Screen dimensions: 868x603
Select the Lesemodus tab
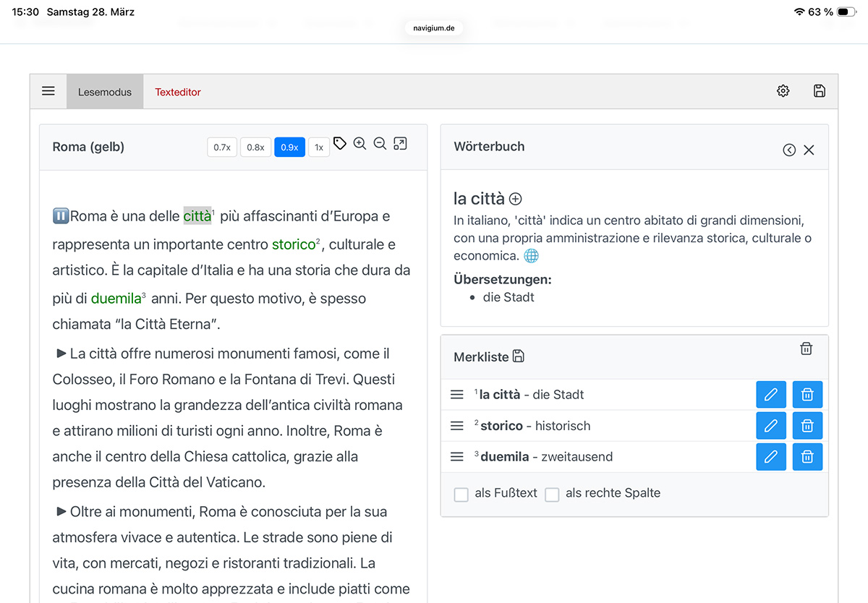click(105, 92)
